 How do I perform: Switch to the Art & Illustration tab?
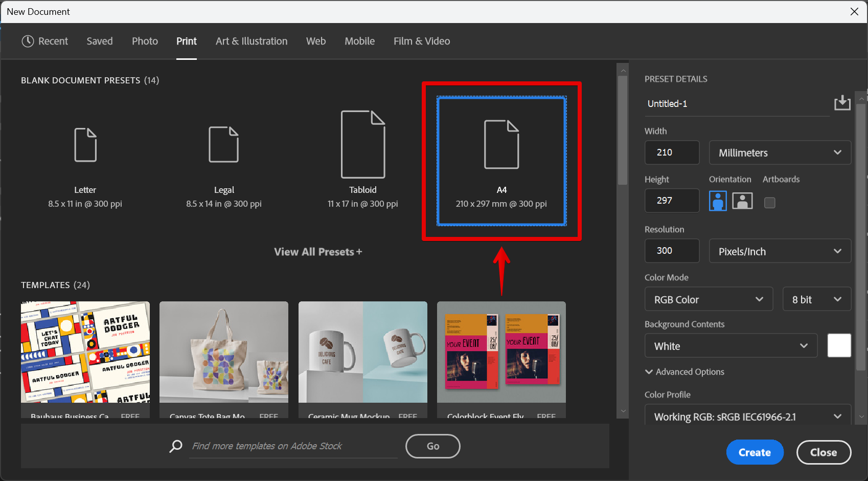(x=252, y=41)
